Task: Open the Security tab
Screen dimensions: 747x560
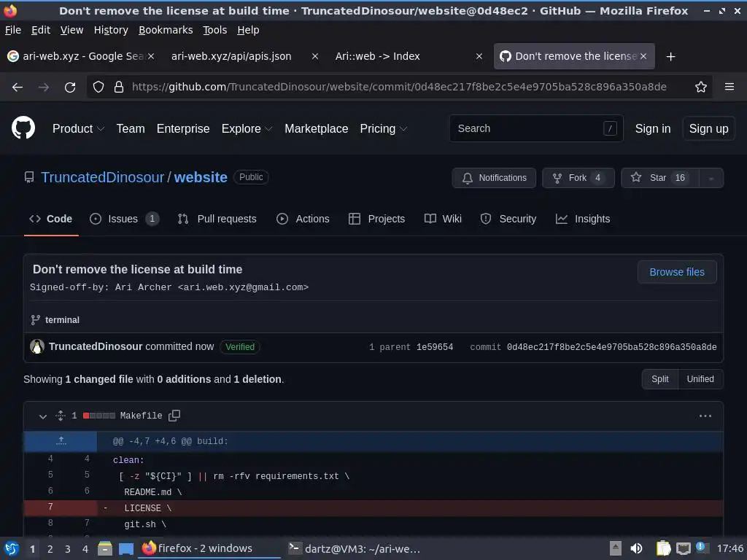Action: coord(508,219)
